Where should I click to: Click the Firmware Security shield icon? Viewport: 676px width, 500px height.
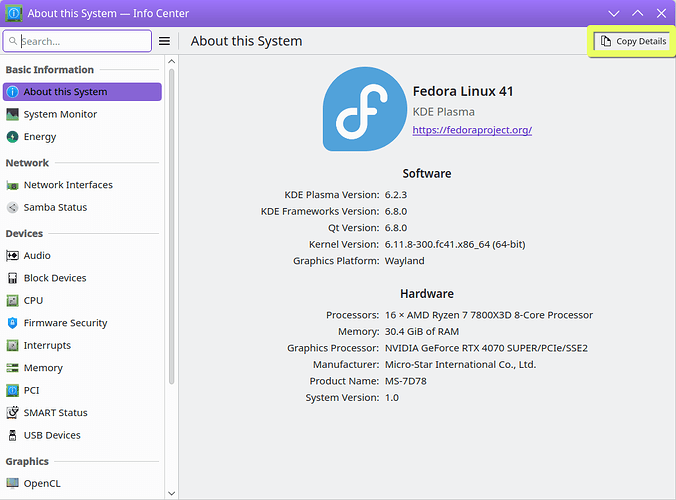pos(13,323)
